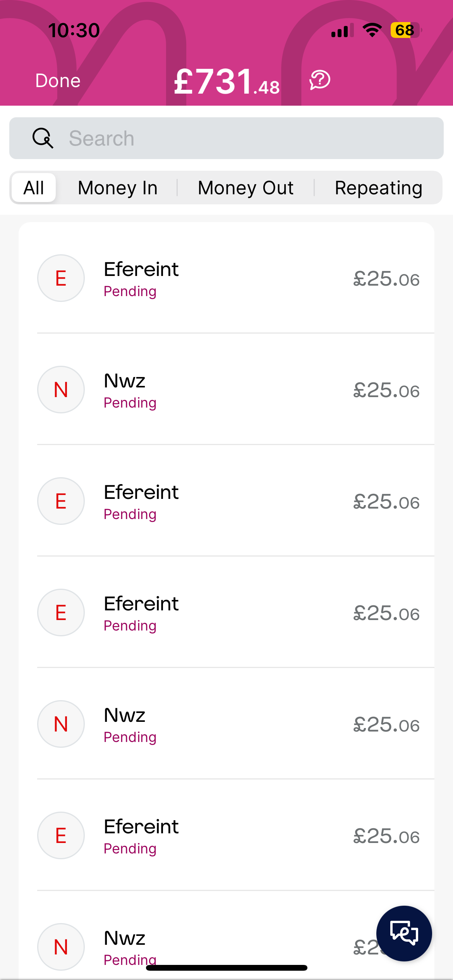Tap the first Nwz 'N' avatar
The width and height of the screenshot is (453, 980).
click(x=61, y=390)
